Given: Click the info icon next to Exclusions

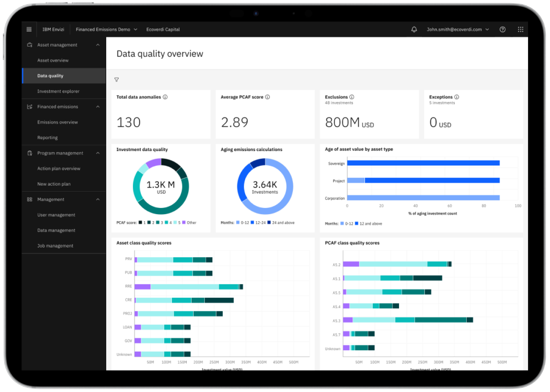Looking at the screenshot, I should [x=351, y=97].
